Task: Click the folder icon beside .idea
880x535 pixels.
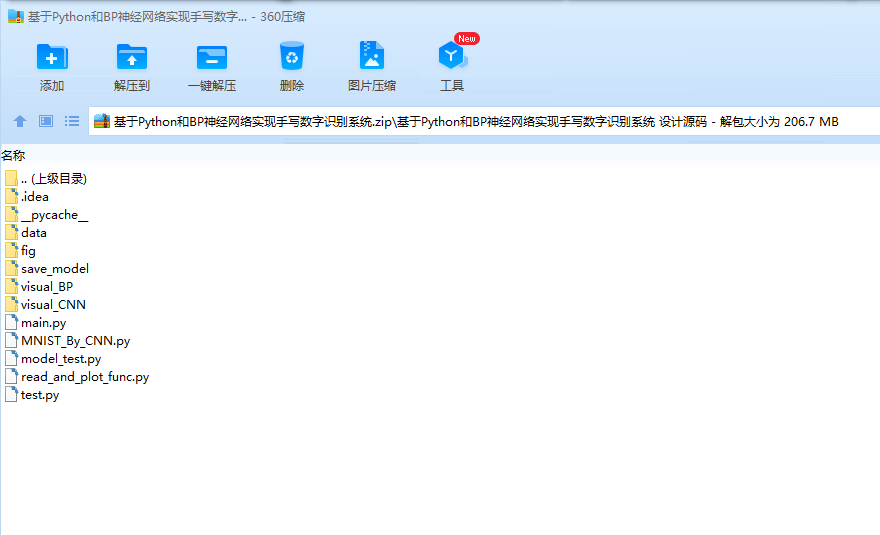Action: [11, 196]
